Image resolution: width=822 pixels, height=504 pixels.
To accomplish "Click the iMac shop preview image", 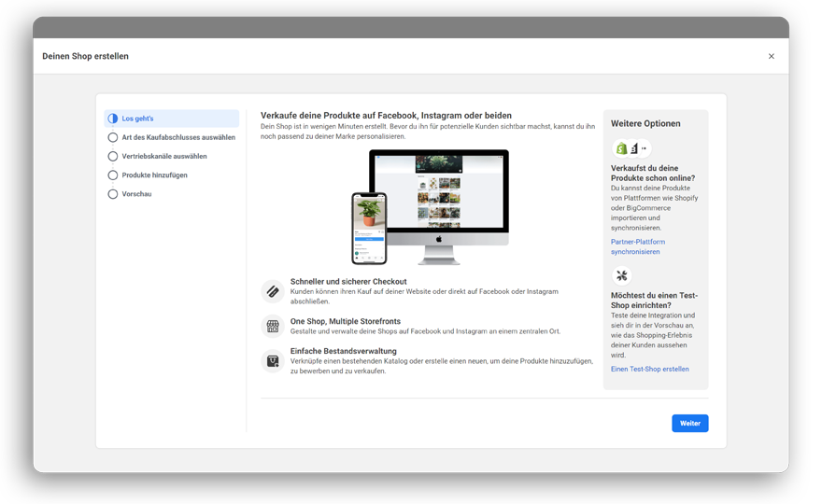I will point(439,206).
